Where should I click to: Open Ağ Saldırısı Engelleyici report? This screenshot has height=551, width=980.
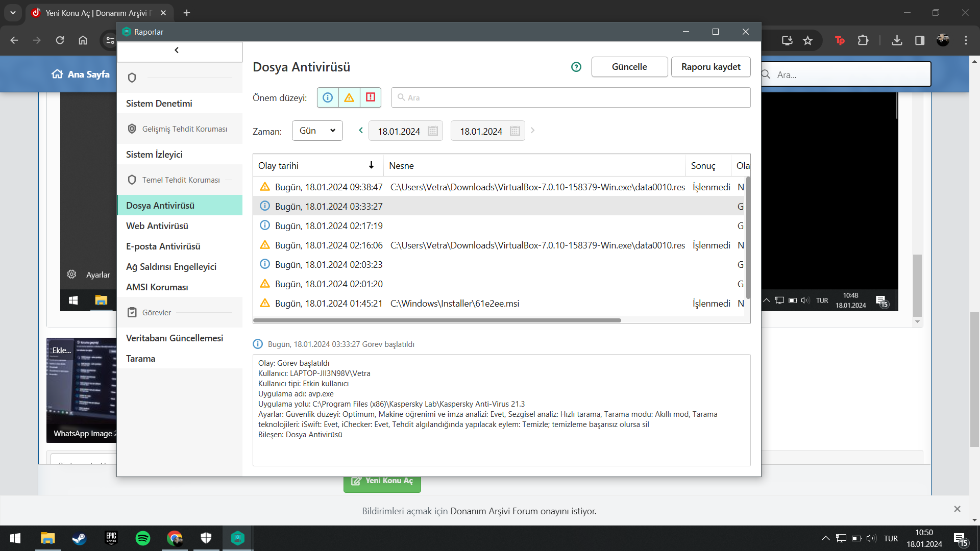click(x=180, y=267)
